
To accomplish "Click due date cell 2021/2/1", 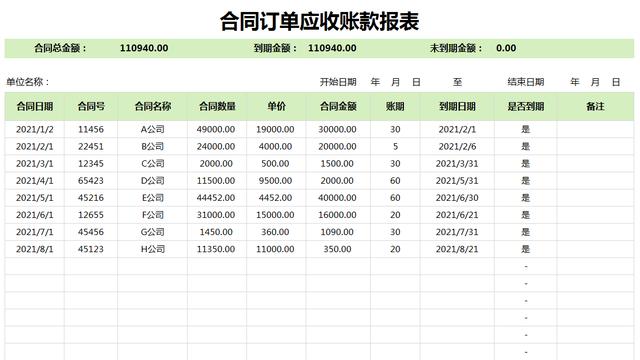I will coord(457,129).
